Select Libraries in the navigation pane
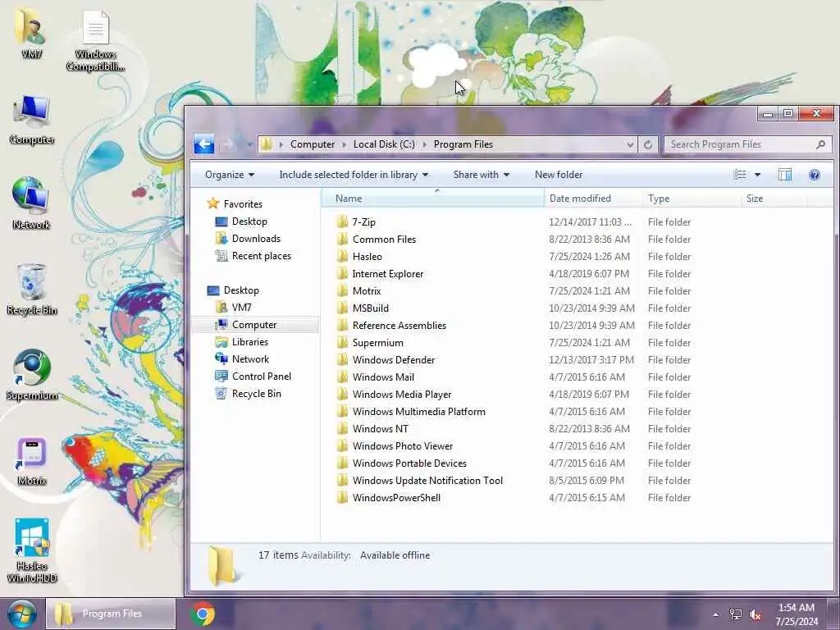Screen dimensions: 840x630 click(249, 342)
